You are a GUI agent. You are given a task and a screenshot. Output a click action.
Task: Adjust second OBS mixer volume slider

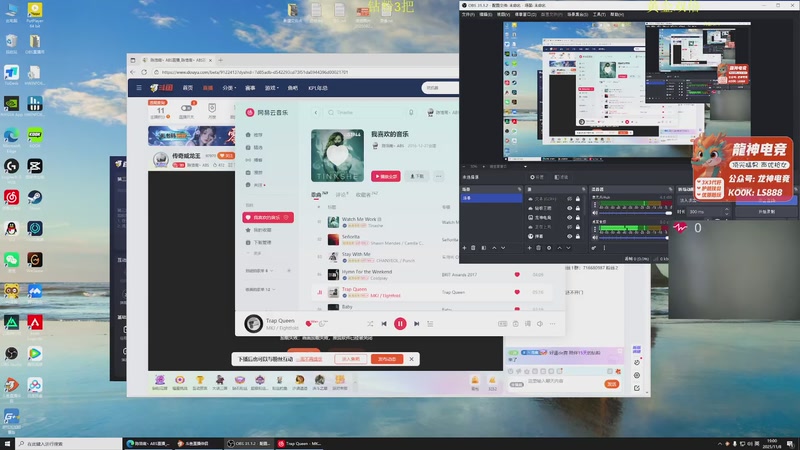(x=635, y=237)
